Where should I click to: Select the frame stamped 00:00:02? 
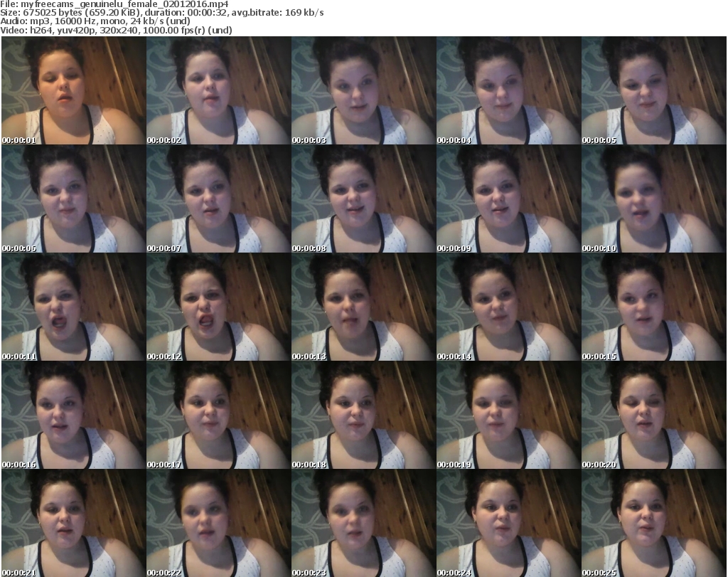pos(219,90)
